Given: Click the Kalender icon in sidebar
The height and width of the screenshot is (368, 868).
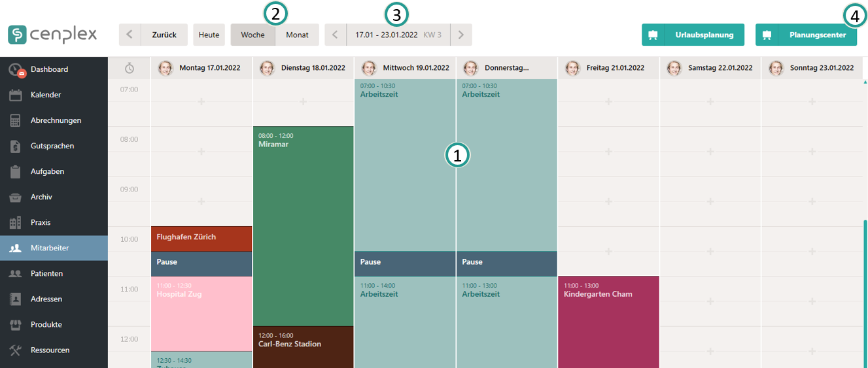Looking at the screenshot, I should coord(16,95).
